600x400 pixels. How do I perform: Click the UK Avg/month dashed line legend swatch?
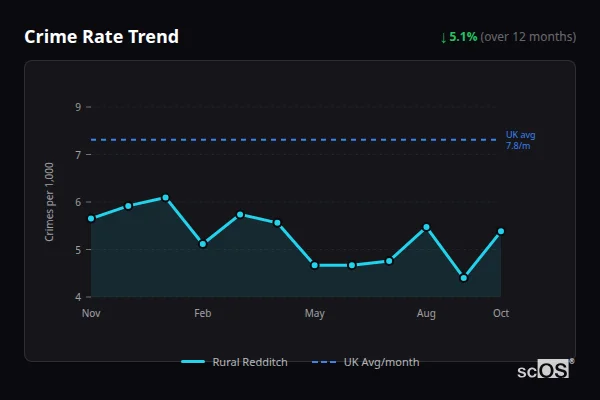[324, 362]
